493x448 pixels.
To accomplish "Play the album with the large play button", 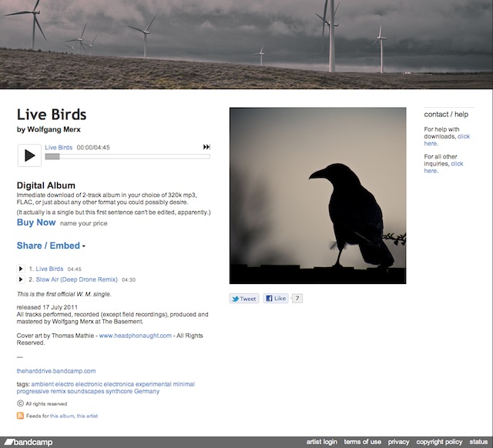I will tap(29, 155).
